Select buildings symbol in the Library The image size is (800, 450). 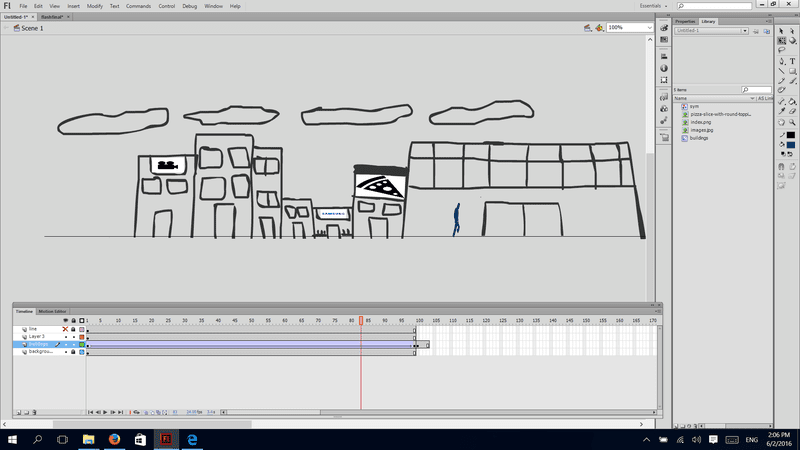click(x=698, y=138)
